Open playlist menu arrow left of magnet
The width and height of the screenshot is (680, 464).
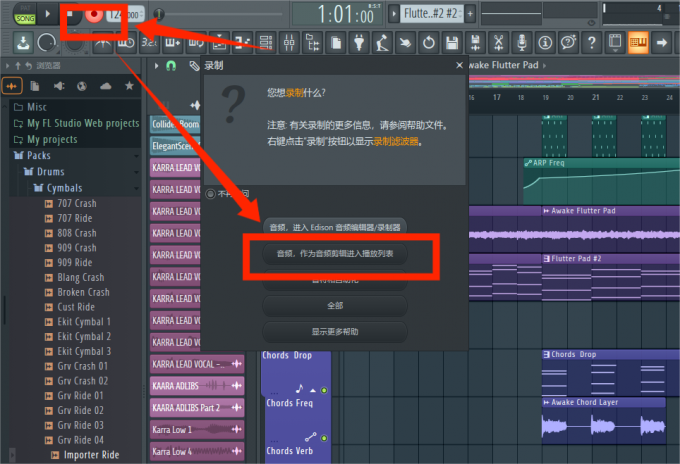[157, 66]
